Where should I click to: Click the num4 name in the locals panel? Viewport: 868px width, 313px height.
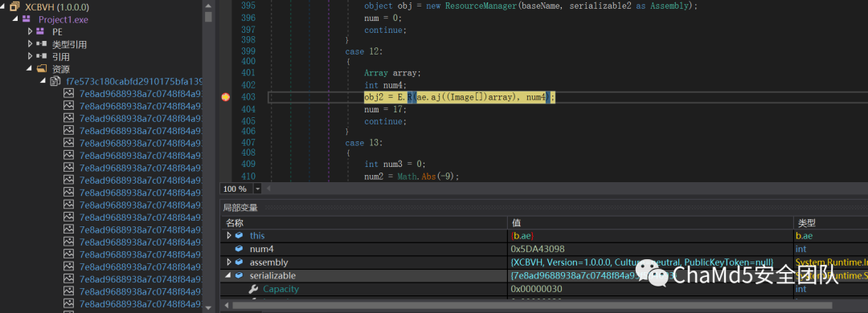click(x=261, y=249)
